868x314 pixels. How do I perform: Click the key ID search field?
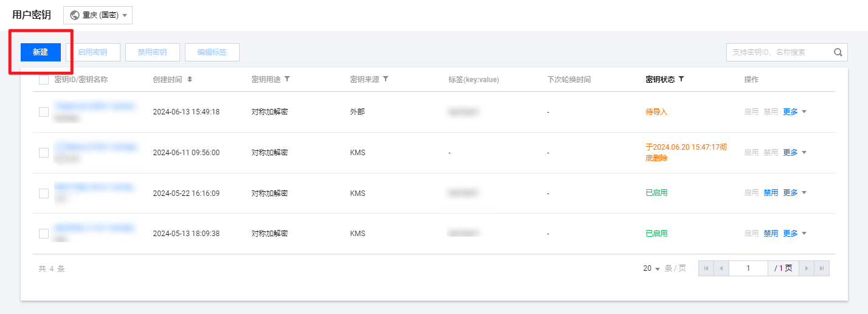click(x=779, y=52)
